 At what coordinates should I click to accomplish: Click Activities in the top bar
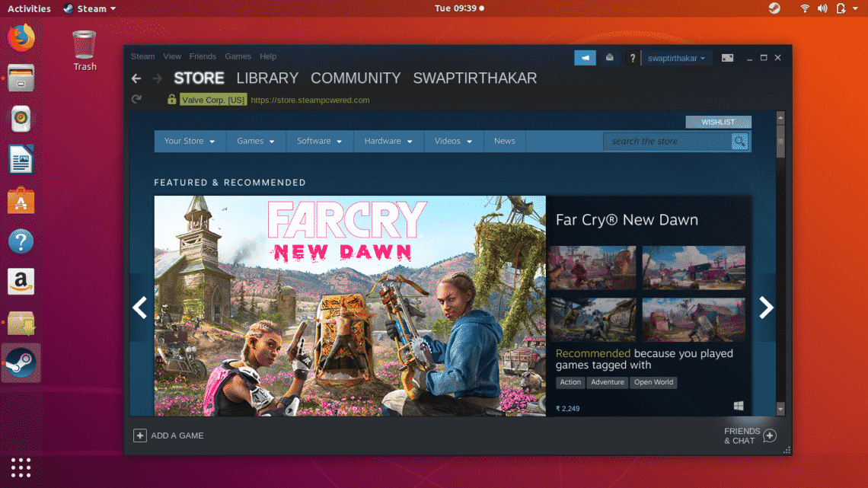[x=29, y=8]
